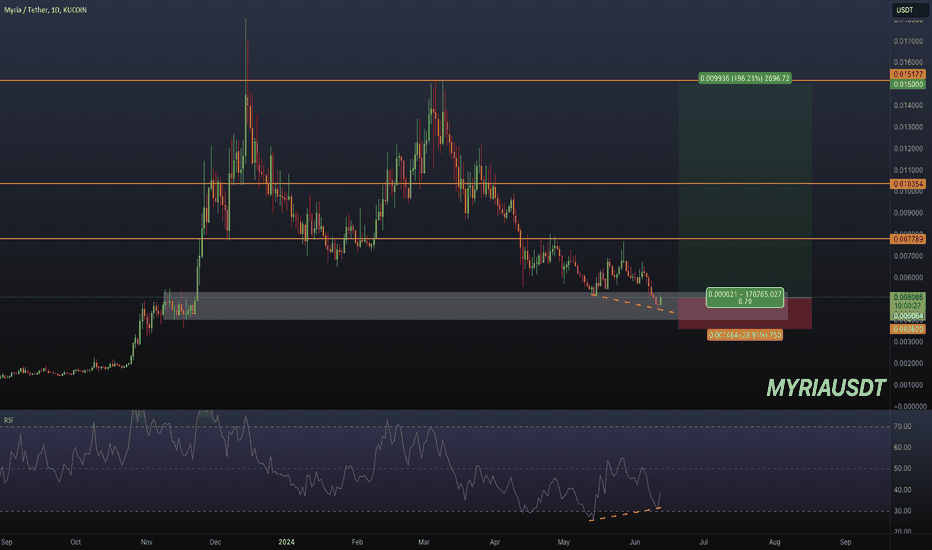Click the RSI 30.00 axis value
The height and width of the screenshot is (550, 932).
(x=902, y=511)
